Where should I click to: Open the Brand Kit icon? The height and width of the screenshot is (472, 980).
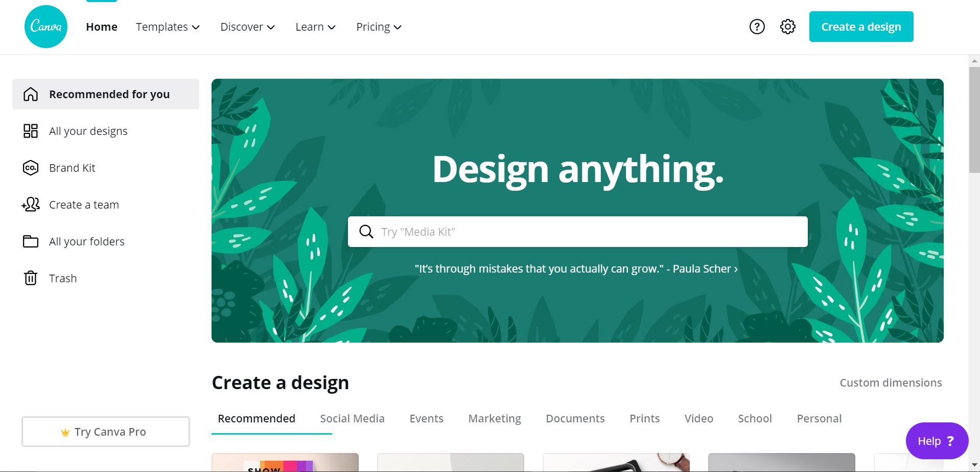click(x=31, y=168)
